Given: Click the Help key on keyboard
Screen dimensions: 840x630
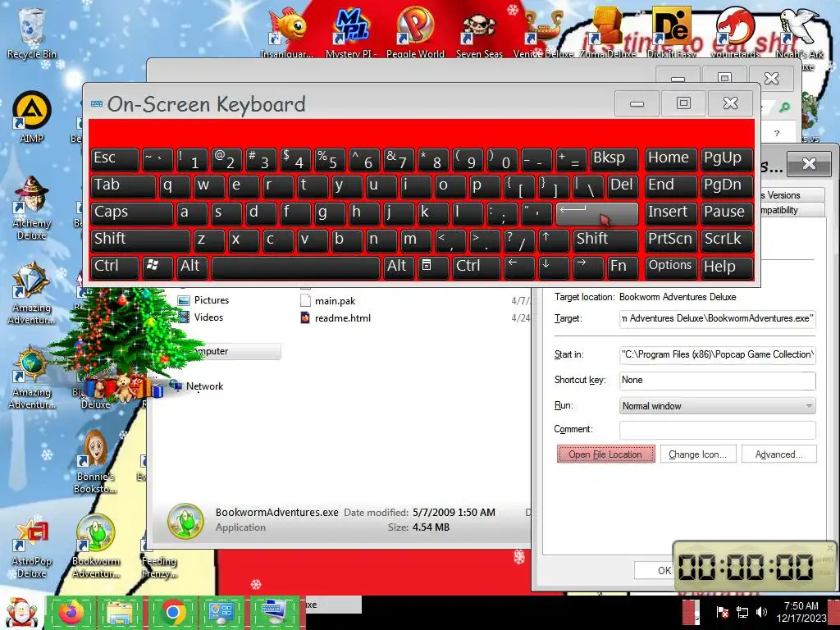Looking at the screenshot, I should point(727,267).
